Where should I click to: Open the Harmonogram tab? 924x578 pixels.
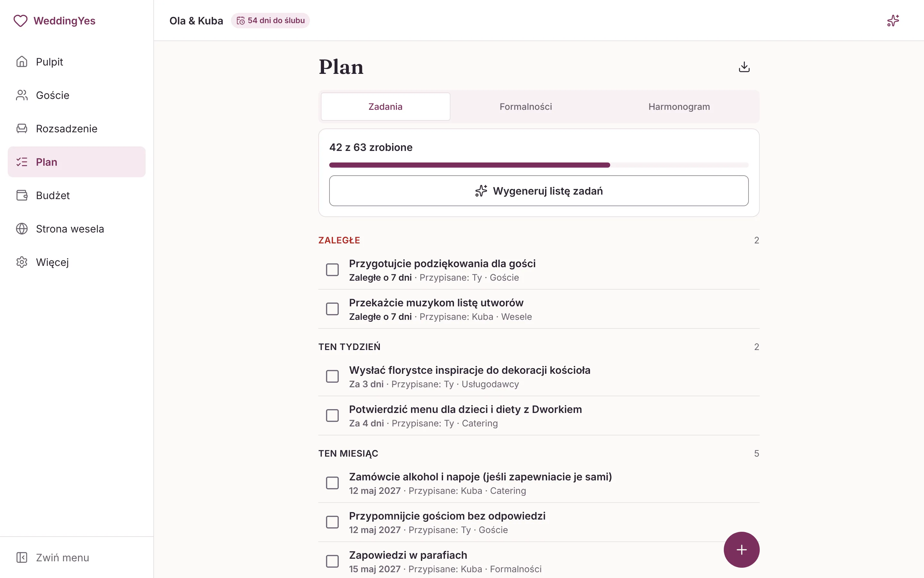(x=679, y=107)
